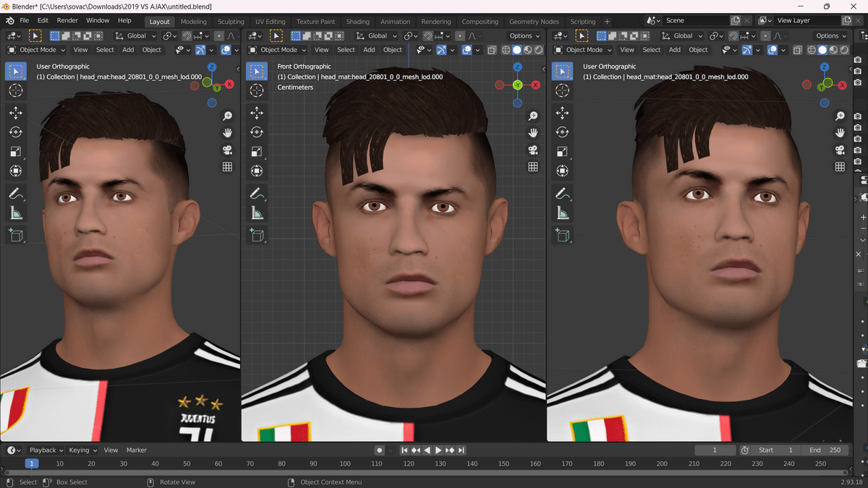This screenshot has width=868, height=488.
Task: Toggle the auto keying record button
Action: tap(379, 450)
